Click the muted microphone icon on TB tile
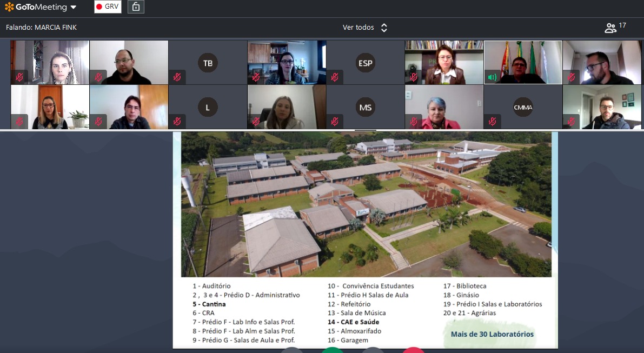644x353 pixels. click(x=177, y=77)
